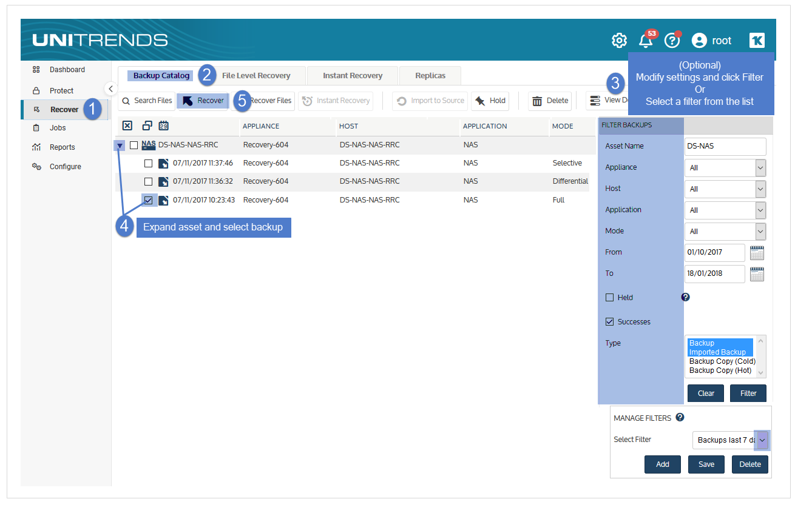Click the collapse-all icon in table header
This screenshot has height=516, width=812.
tap(147, 126)
